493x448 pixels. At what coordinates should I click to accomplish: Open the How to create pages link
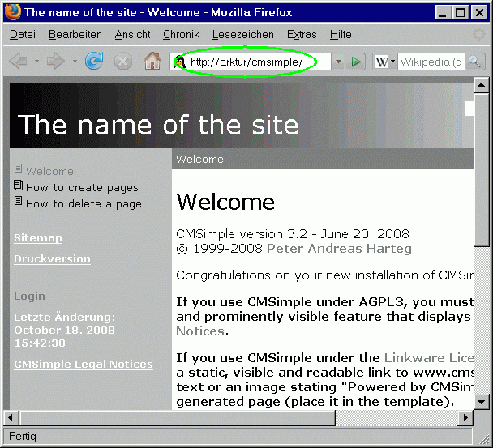coord(82,188)
